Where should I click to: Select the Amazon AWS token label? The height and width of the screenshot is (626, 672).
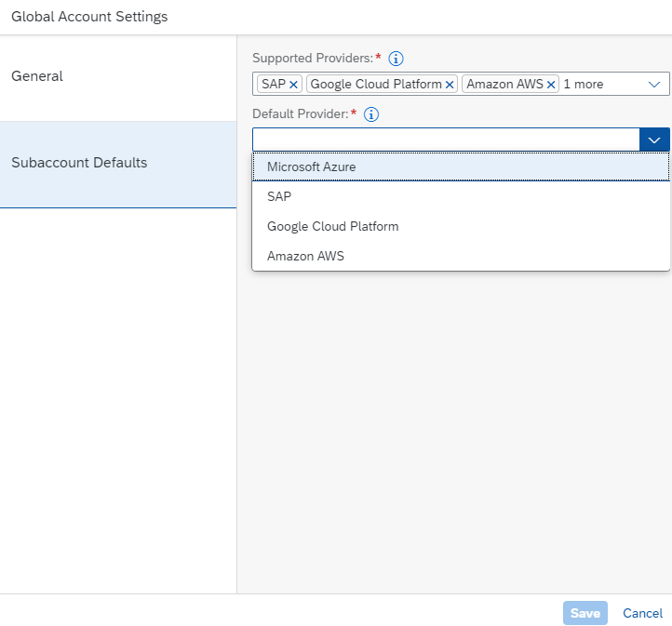pos(504,85)
